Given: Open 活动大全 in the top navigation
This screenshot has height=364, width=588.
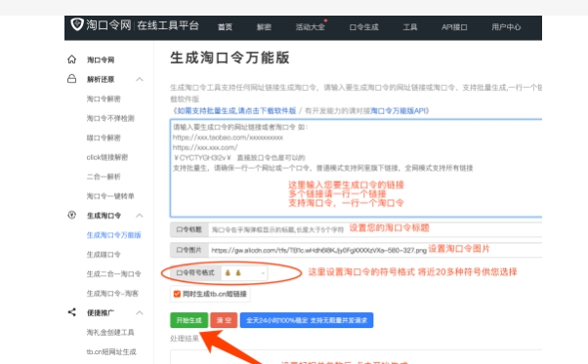Looking at the screenshot, I should tap(310, 27).
